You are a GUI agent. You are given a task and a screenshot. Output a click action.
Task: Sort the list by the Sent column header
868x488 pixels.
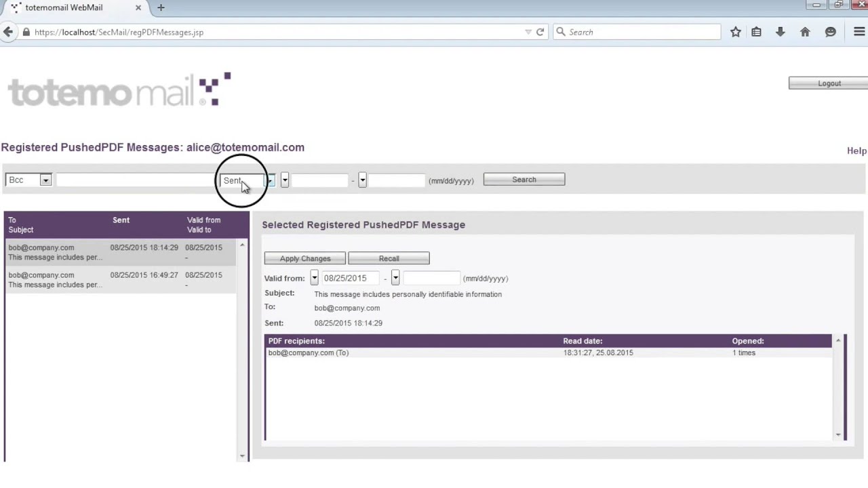point(121,220)
